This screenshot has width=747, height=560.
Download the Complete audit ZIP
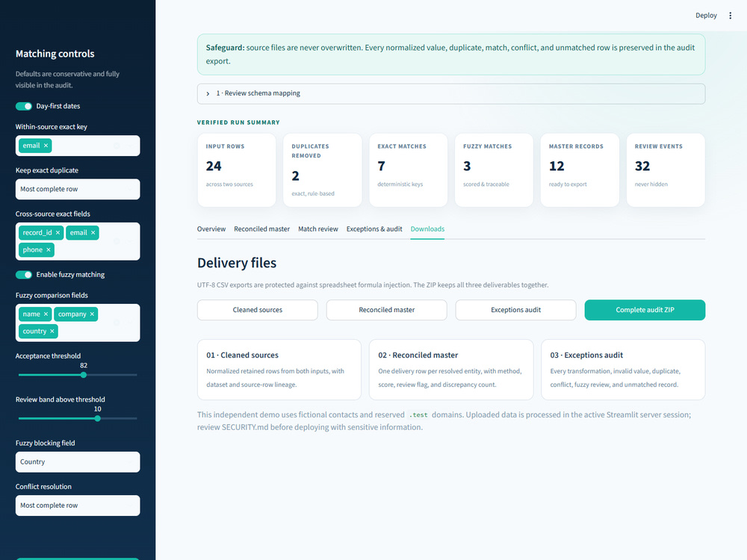tap(645, 310)
